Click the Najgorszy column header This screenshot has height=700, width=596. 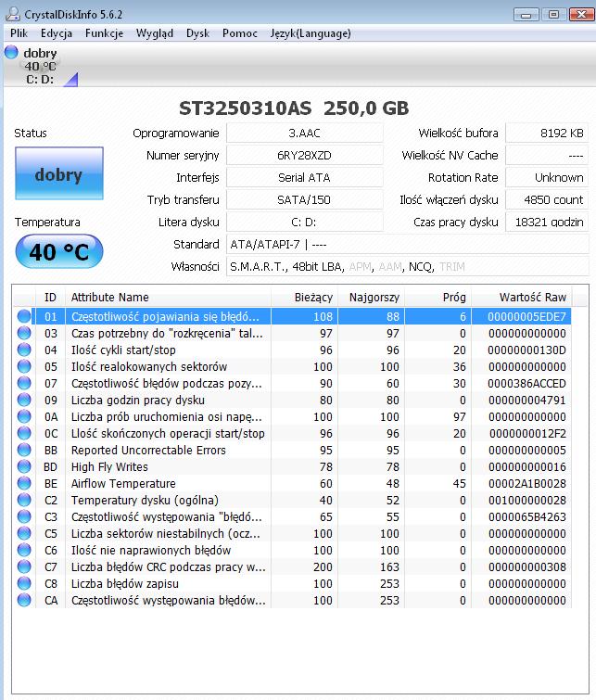coord(372,297)
